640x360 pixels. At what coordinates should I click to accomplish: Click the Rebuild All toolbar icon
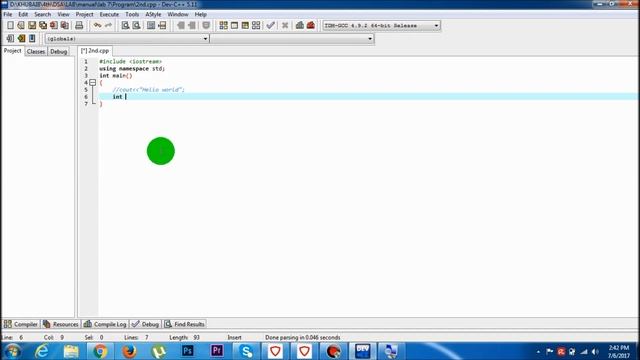(256, 25)
